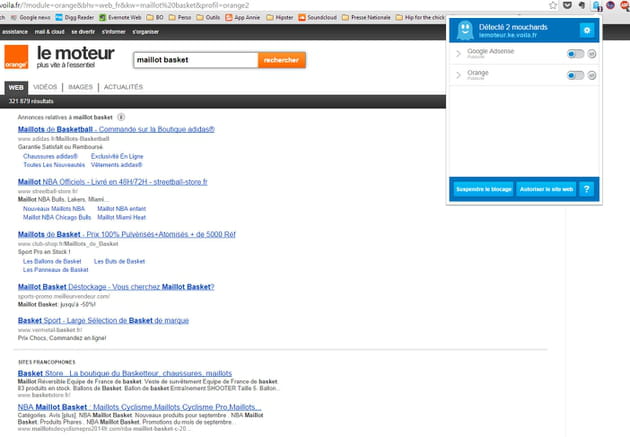
Task: Click Les Panneaux de Basket sublink
Action: pyautogui.click(x=55, y=270)
